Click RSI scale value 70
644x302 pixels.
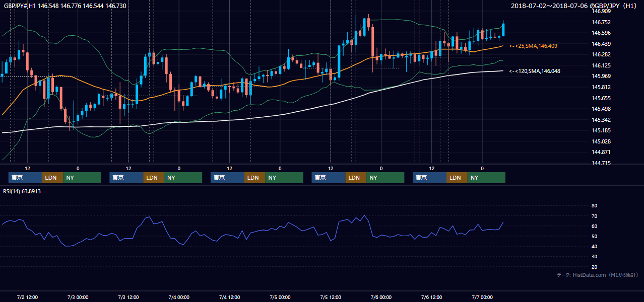(594, 216)
